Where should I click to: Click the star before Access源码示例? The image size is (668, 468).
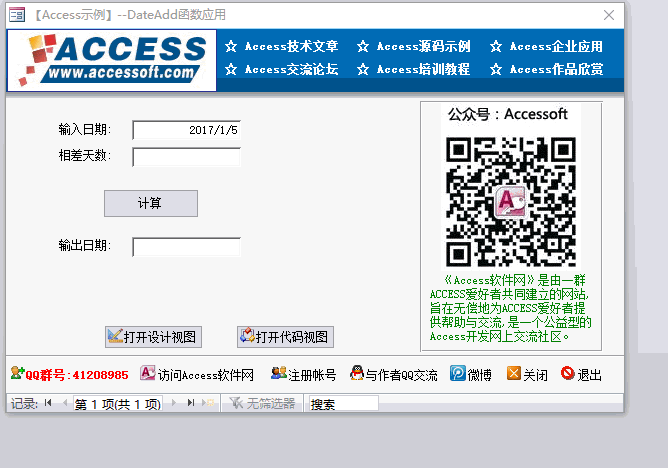(x=363, y=46)
